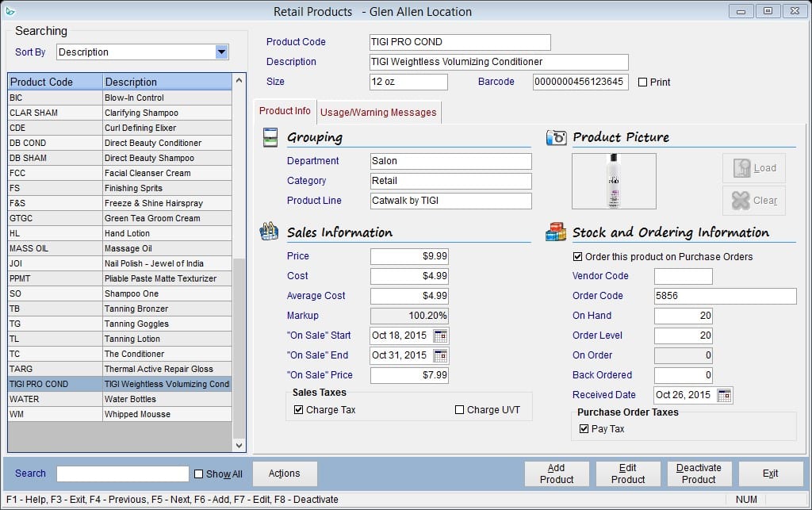
Task: Enable Show All in the search bar
Action: pyautogui.click(x=198, y=473)
